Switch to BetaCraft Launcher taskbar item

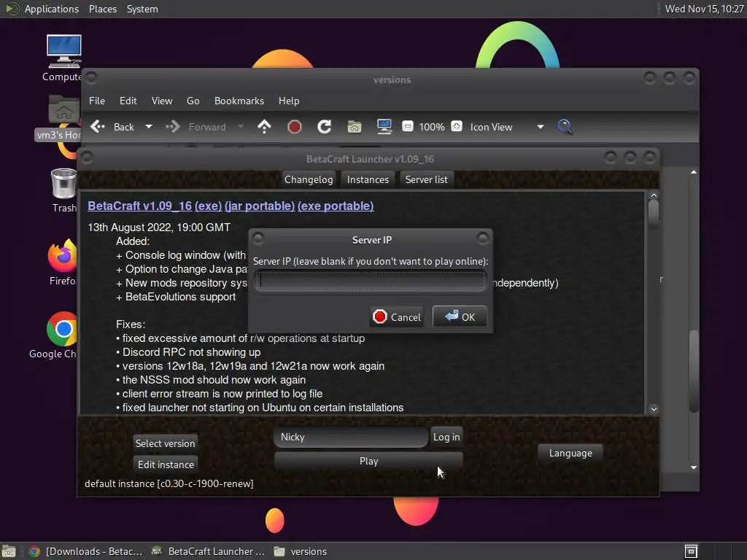point(208,551)
